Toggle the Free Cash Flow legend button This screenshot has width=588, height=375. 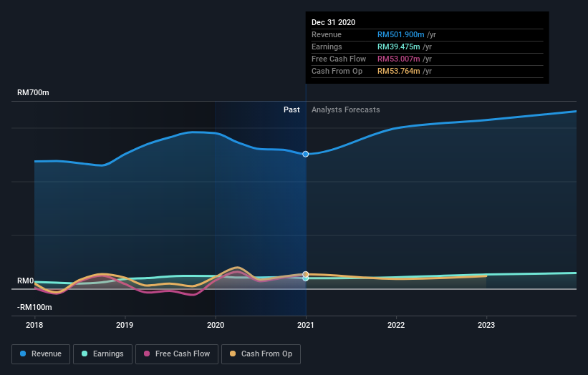coord(177,354)
